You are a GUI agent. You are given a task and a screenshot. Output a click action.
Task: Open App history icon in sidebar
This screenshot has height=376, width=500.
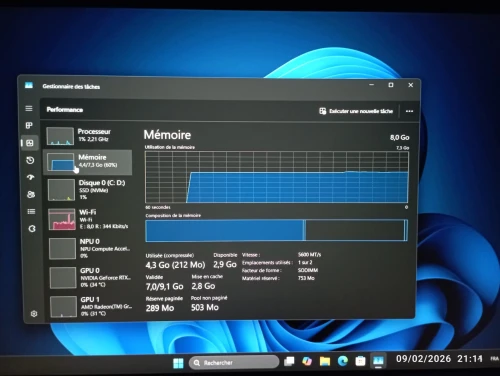tap(30, 160)
